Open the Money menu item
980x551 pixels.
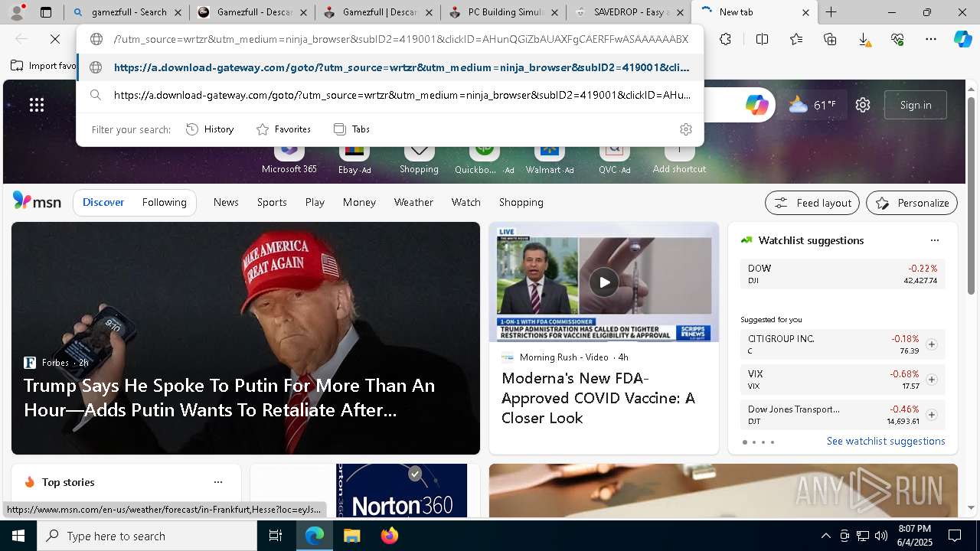point(359,202)
